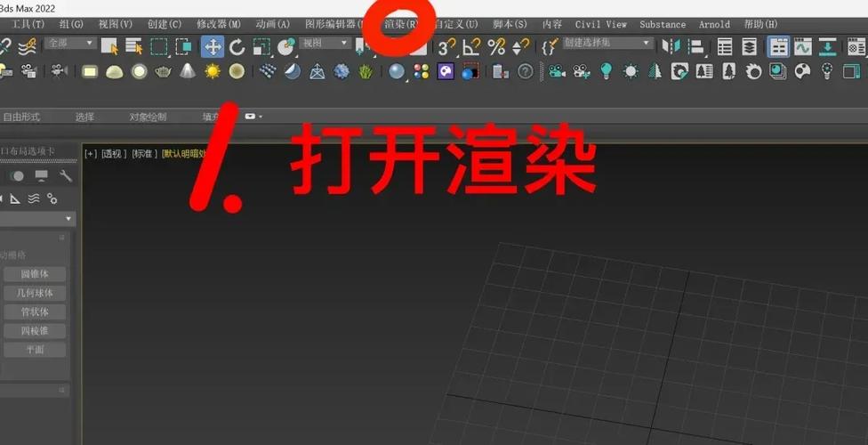Screen dimensions: 868x445
Task: Open the viewport [+] menu
Action: [91, 153]
